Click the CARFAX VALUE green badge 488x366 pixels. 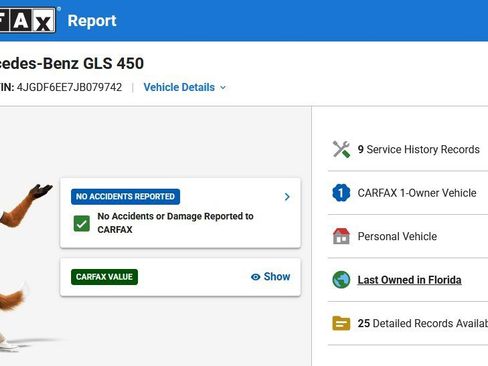click(104, 277)
